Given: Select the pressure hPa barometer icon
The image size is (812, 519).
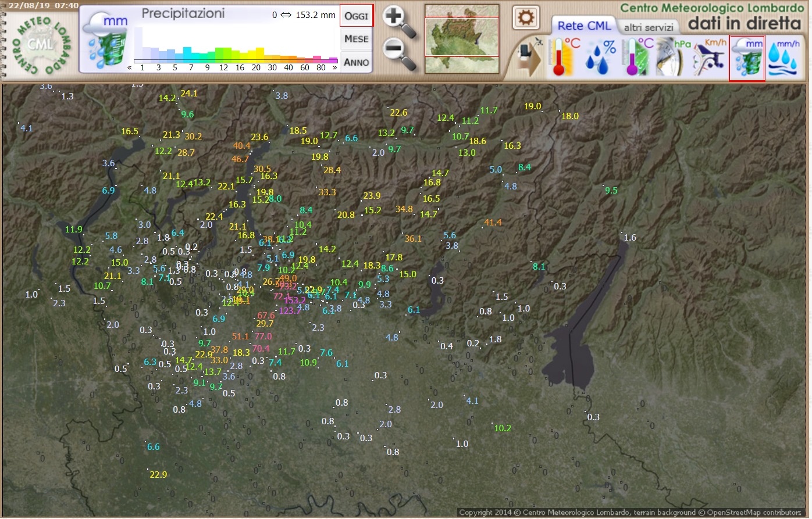Looking at the screenshot, I should [x=672, y=58].
